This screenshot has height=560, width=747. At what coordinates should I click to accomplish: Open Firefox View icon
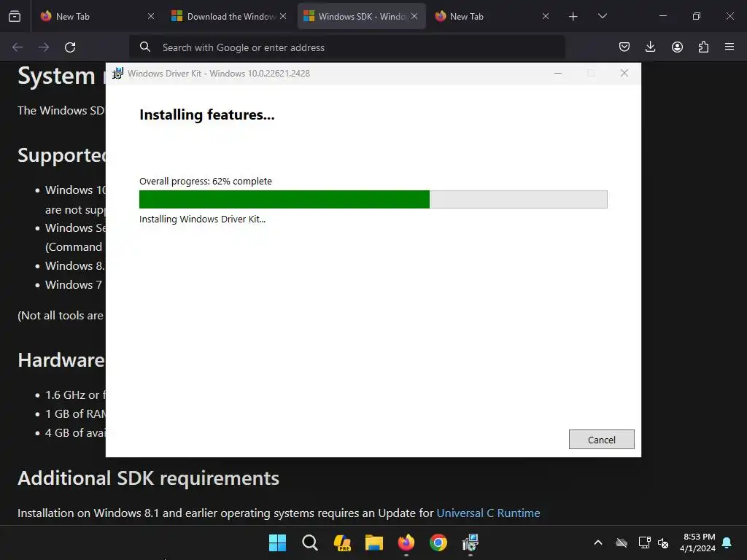[x=15, y=17]
